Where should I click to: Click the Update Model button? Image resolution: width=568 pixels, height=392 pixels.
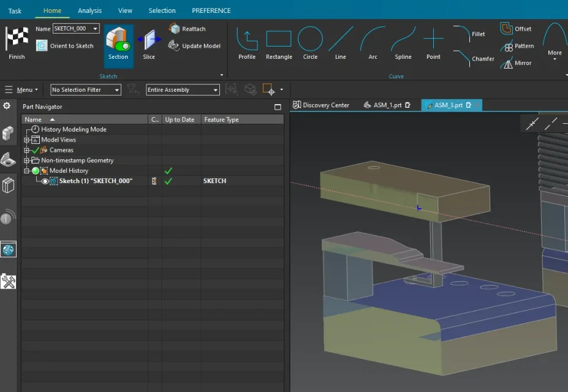pyautogui.click(x=194, y=46)
